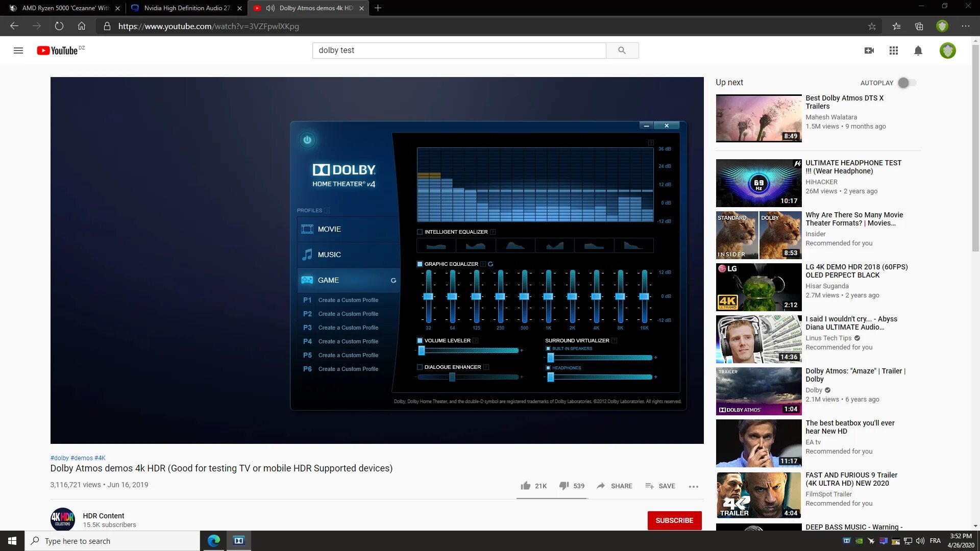Click the browser address bar
980x551 pixels.
480,26
